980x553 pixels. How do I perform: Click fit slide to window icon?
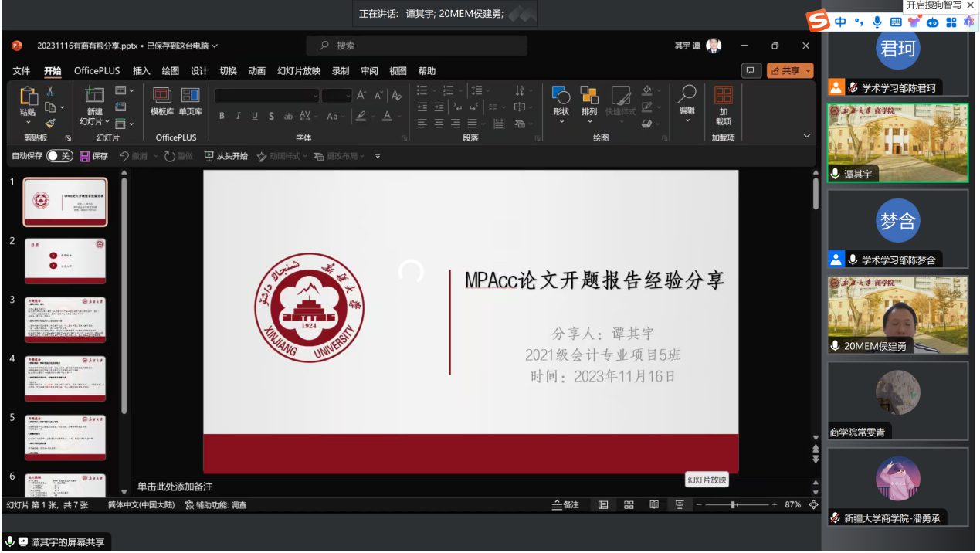(813, 504)
